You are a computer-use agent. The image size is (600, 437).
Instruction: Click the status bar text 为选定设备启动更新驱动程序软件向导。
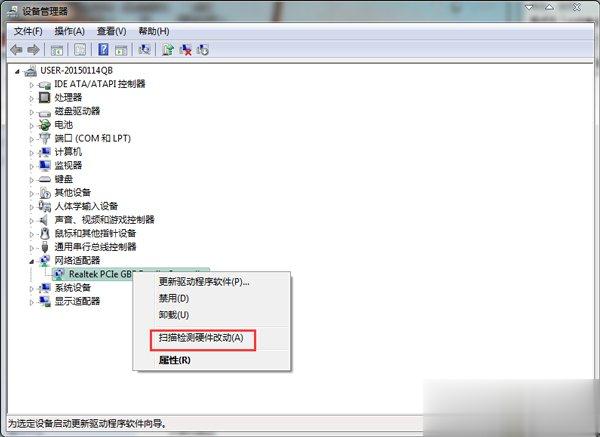(88, 424)
